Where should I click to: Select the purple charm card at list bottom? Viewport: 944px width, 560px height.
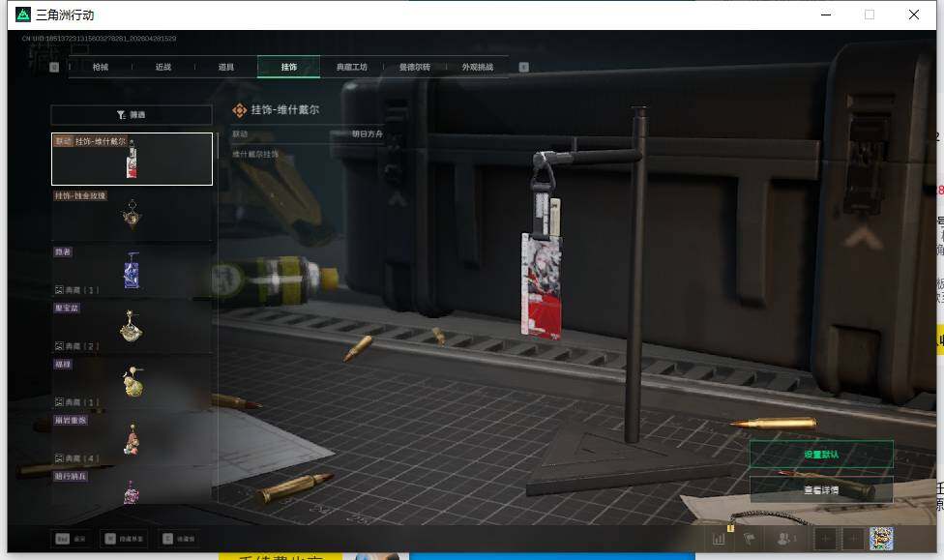(132, 486)
